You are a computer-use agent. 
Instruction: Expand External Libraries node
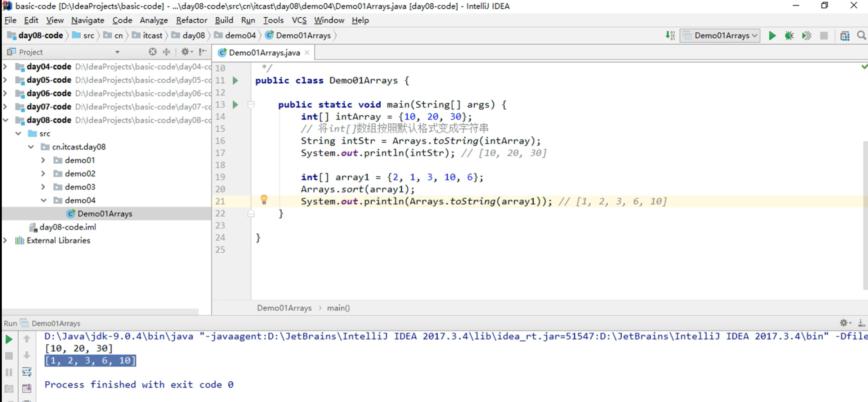tap(5, 240)
